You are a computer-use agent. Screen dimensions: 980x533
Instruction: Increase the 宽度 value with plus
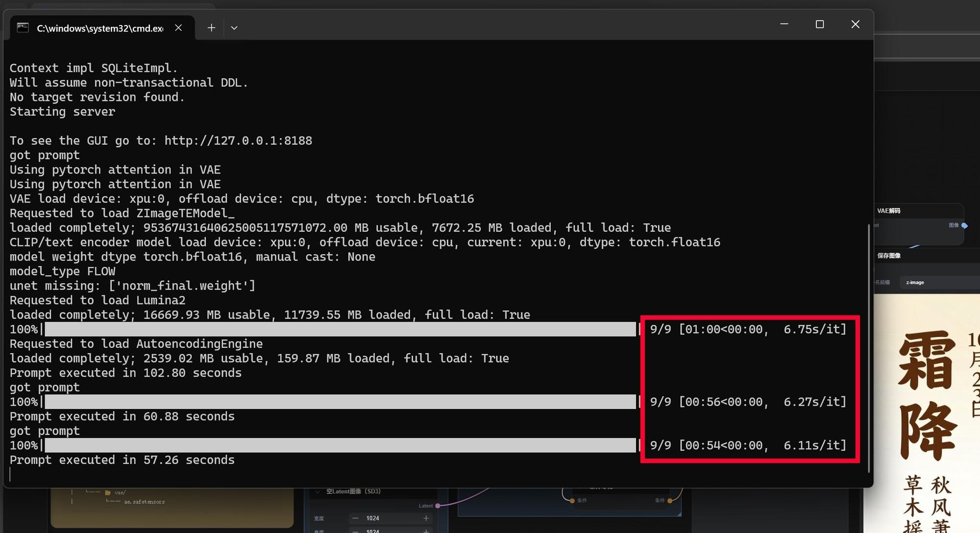click(426, 518)
